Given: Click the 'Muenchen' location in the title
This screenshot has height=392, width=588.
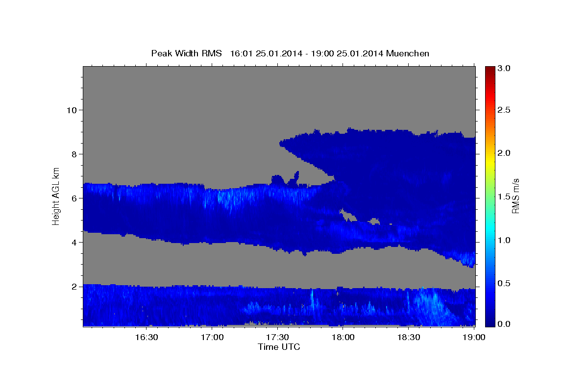Looking at the screenshot, I should (408, 53).
